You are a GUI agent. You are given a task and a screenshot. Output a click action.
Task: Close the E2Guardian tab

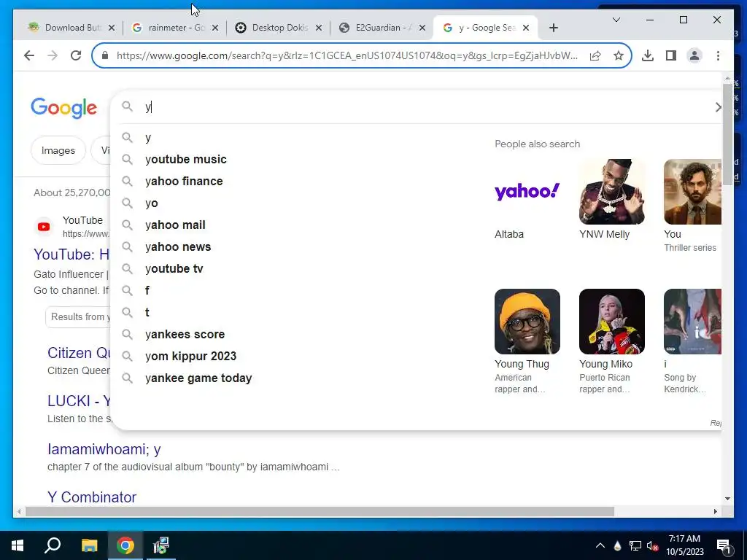pos(422,28)
